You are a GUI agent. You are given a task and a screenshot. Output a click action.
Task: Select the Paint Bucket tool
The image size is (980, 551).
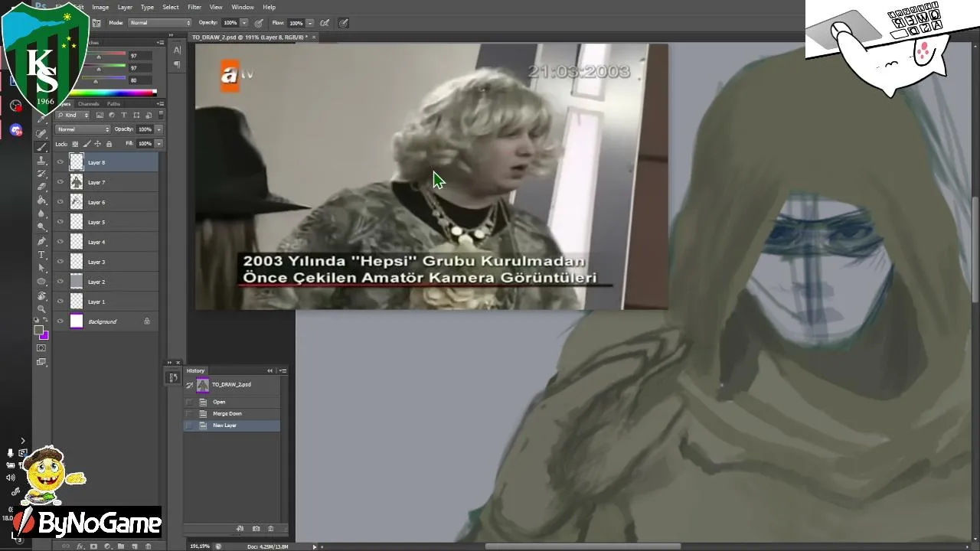coord(41,201)
